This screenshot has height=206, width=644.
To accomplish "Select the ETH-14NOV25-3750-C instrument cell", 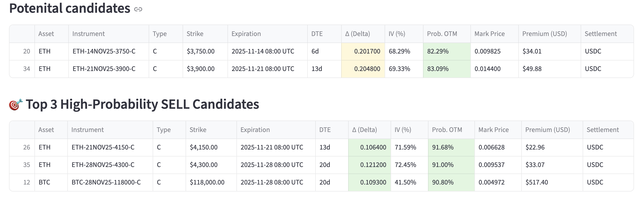I will [104, 51].
